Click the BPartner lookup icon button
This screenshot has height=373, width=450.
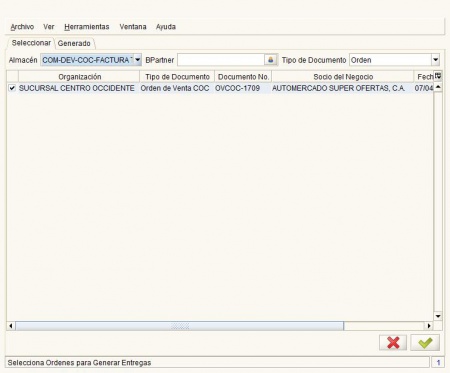pos(271,60)
